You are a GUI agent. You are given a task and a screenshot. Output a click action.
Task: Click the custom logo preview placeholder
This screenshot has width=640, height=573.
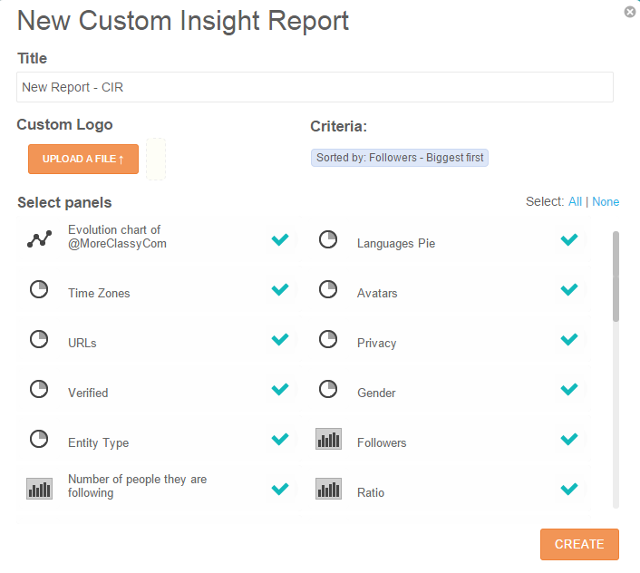156,159
